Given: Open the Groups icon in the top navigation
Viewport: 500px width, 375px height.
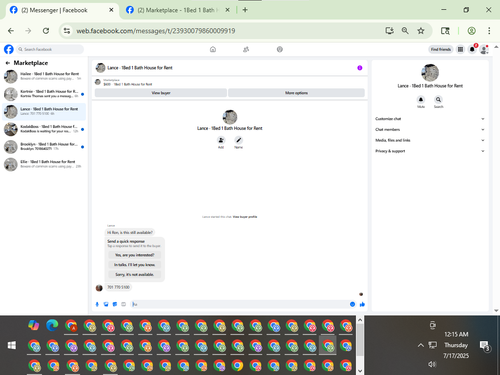Looking at the screenshot, I should click(280, 49).
